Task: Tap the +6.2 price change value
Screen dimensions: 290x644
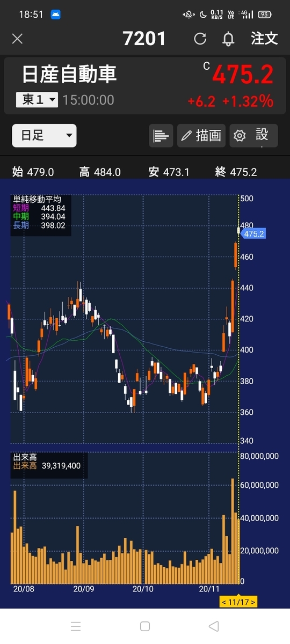Action: tap(201, 101)
